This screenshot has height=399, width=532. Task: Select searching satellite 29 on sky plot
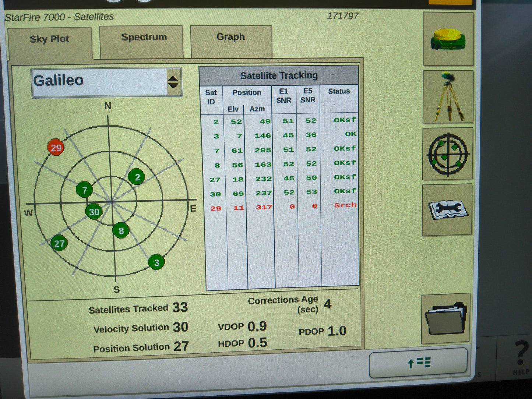tap(56, 148)
